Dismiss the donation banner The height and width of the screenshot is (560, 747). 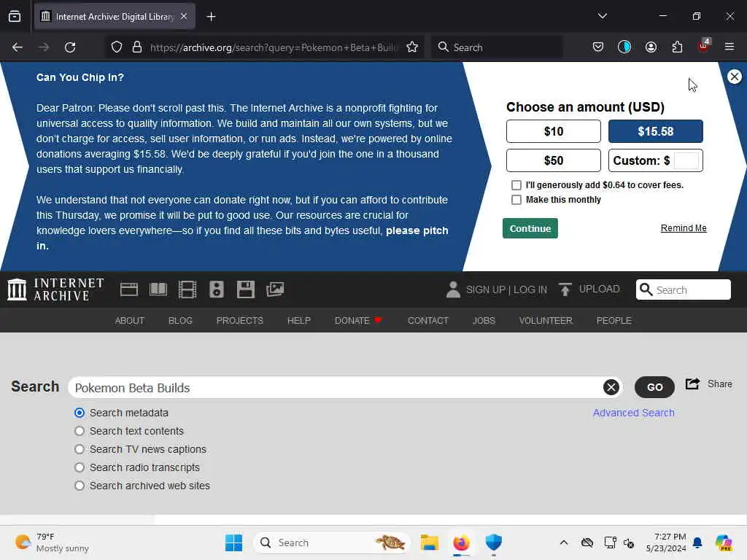[x=734, y=77]
